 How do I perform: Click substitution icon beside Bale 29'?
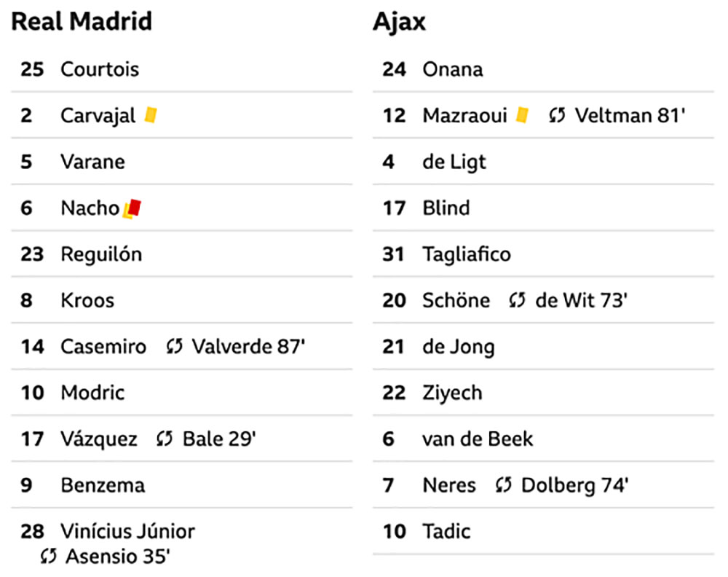coord(165,439)
